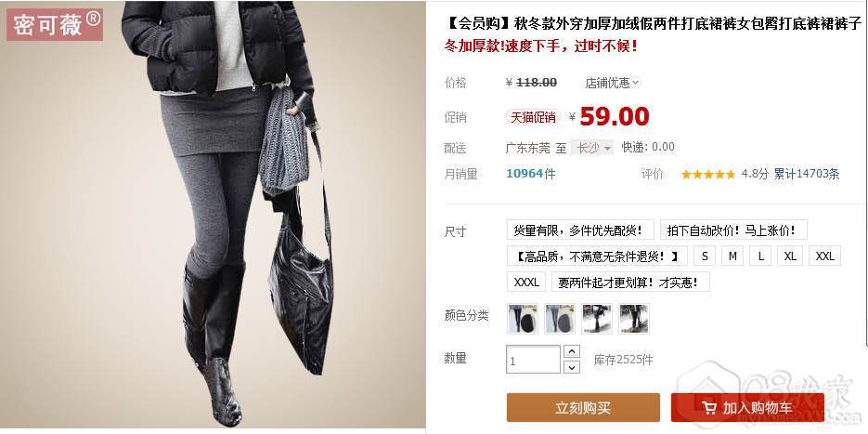Expand the 店铺优惠 dropdown
The height and width of the screenshot is (434, 868).
[x=613, y=83]
